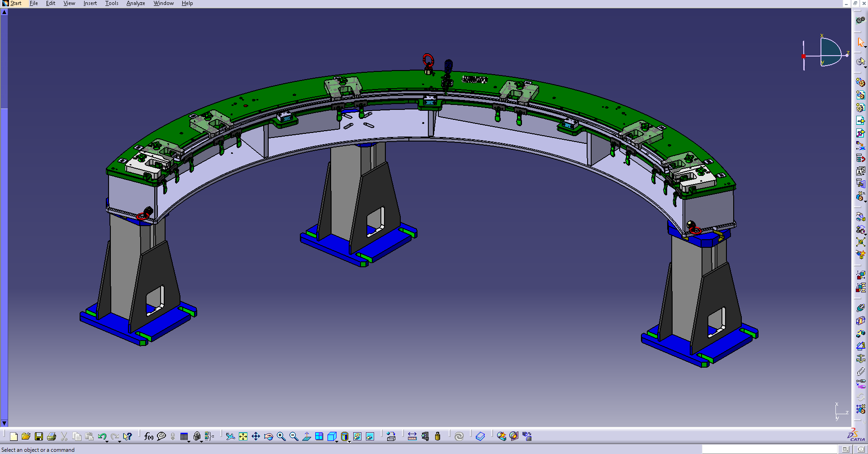Image resolution: width=868 pixels, height=454 pixels.
Task: Open the Formula f(x) editor
Action: click(x=148, y=436)
